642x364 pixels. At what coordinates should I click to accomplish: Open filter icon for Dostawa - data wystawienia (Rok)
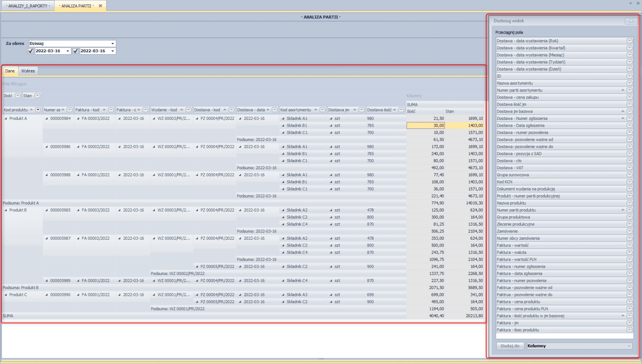(x=629, y=41)
